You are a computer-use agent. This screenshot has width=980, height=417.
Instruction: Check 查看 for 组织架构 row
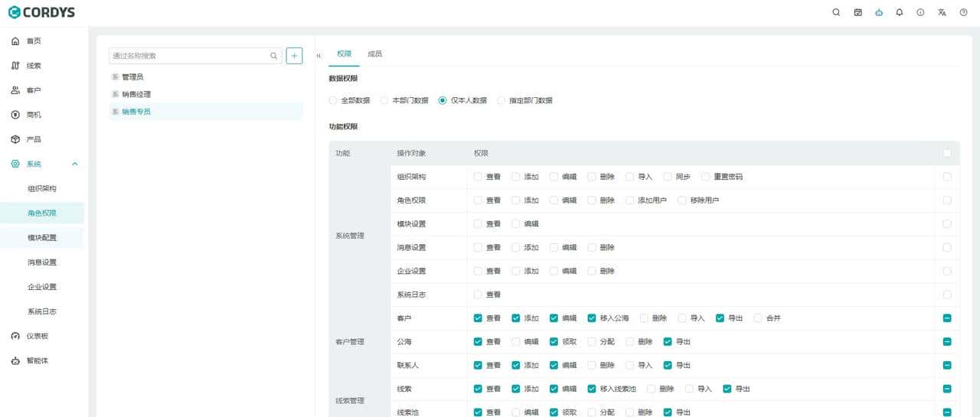point(478,177)
